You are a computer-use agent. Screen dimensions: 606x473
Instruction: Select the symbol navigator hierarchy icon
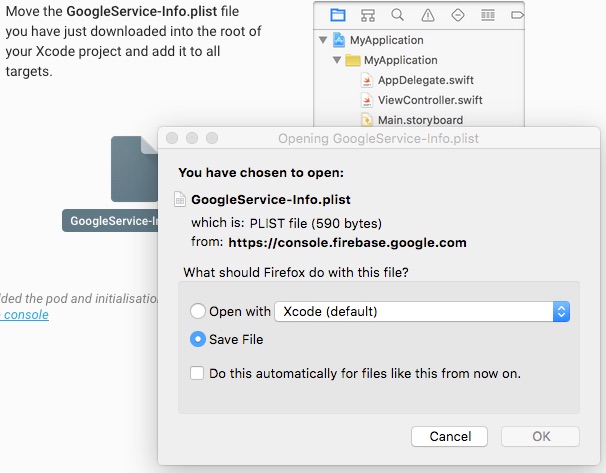pyautogui.click(x=368, y=15)
